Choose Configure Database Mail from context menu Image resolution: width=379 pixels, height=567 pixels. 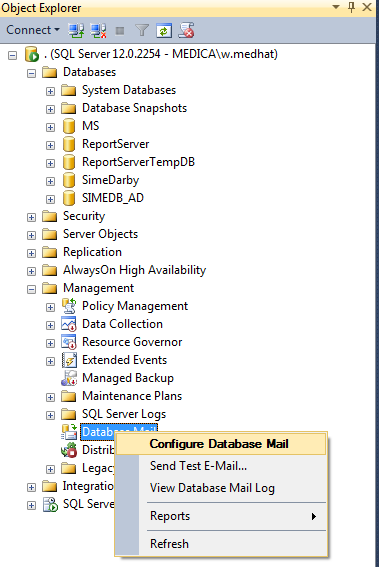220,444
